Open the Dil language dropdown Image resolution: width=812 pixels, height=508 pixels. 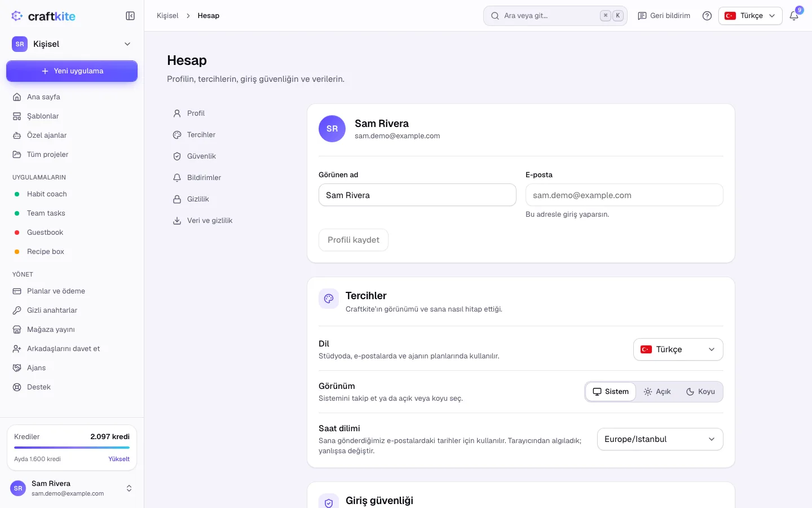pyautogui.click(x=678, y=349)
